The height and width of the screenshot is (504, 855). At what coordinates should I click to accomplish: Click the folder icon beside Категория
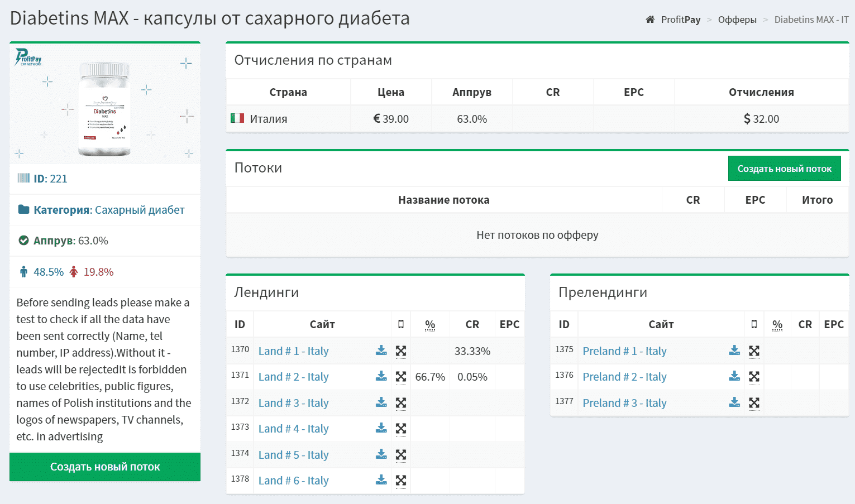coord(23,209)
